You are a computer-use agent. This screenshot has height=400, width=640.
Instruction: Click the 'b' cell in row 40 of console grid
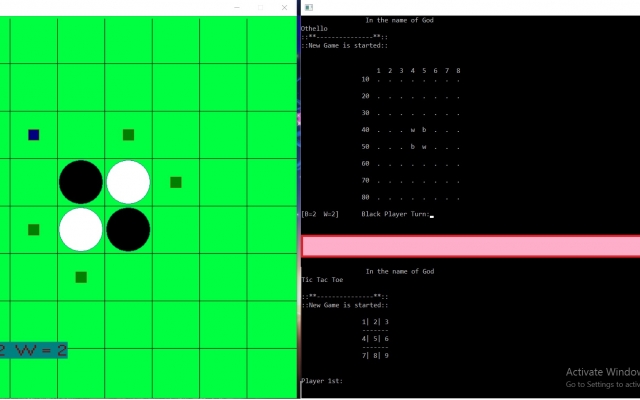coord(424,130)
